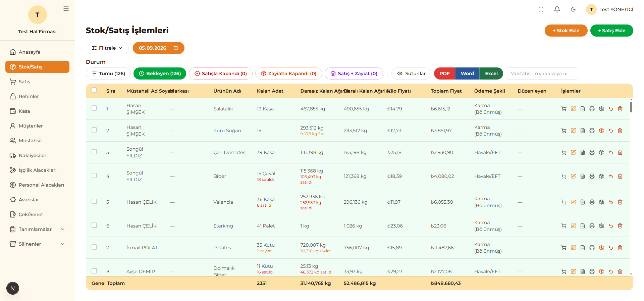The width and height of the screenshot is (644, 301).
Task: Check row 3 Çeri Domates checkbox
Action: pos(94,152)
